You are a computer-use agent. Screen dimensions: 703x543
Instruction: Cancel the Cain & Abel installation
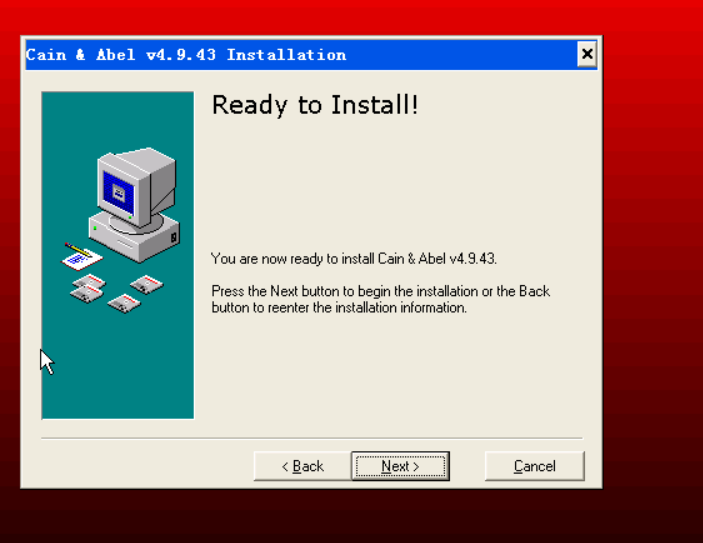[534, 466]
